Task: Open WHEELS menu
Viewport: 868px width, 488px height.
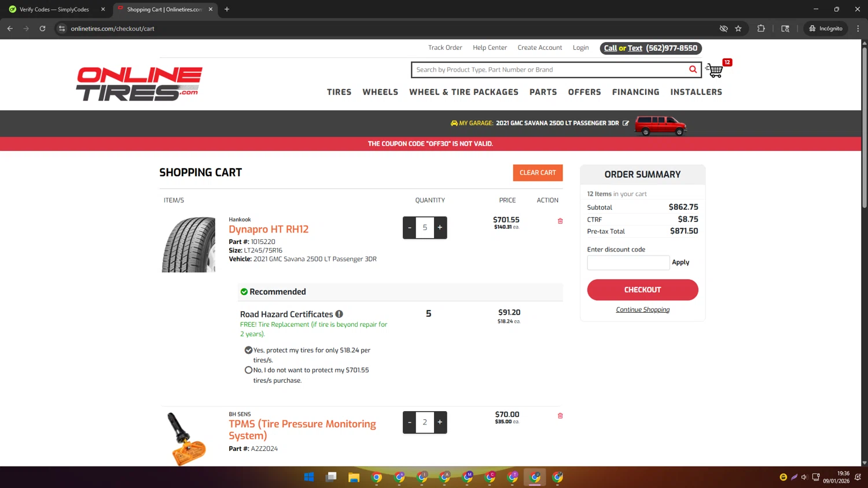Action: tap(380, 92)
